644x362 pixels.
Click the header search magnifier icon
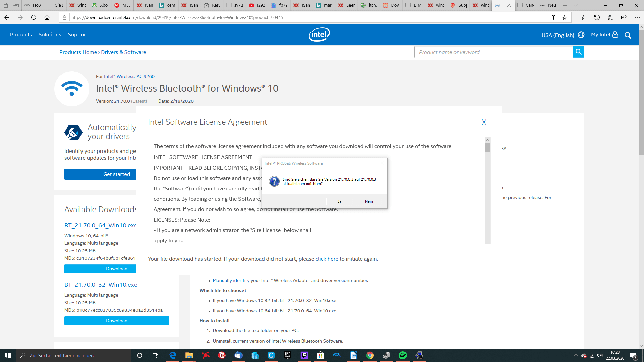(628, 35)
